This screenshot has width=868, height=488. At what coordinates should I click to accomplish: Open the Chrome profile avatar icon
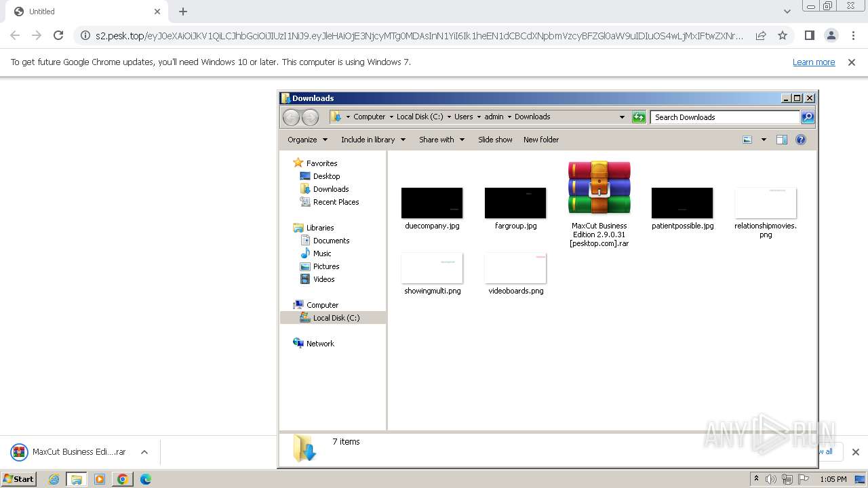pos(831,35)
